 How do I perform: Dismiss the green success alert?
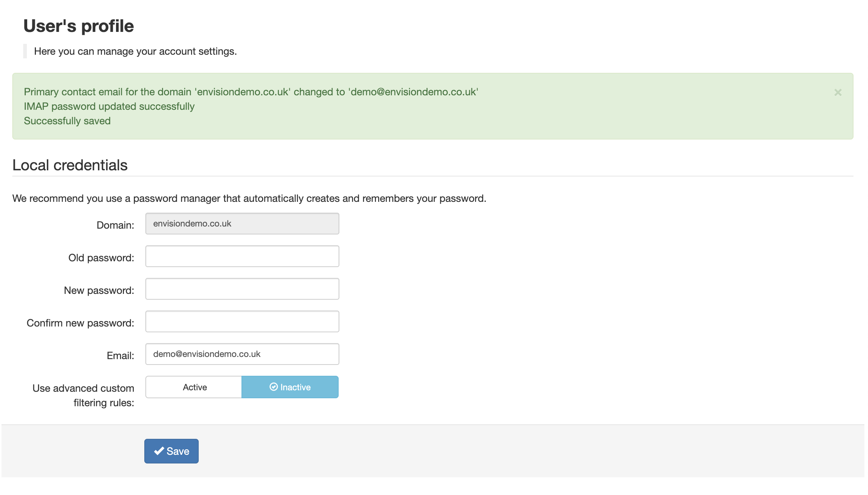coord(838,92)
